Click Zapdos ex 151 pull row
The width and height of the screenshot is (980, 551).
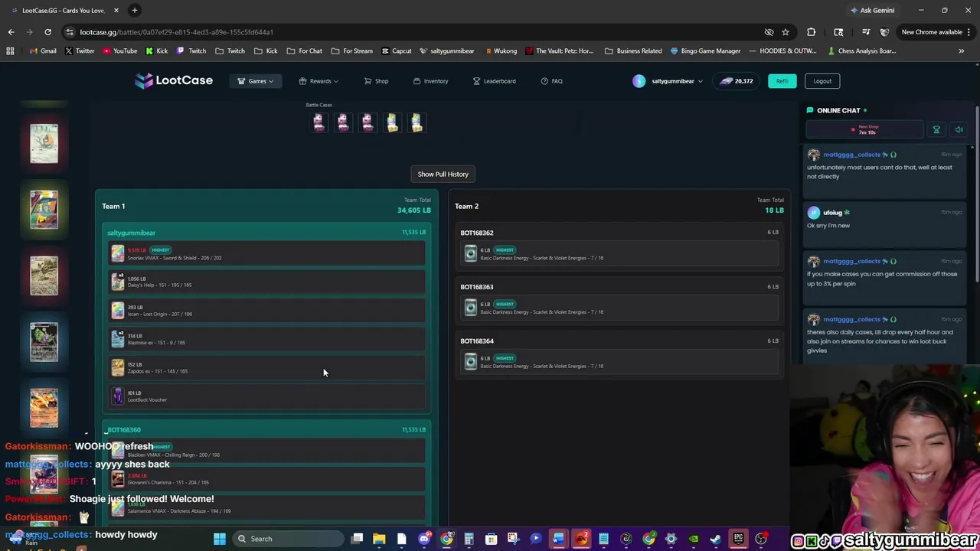266,368
